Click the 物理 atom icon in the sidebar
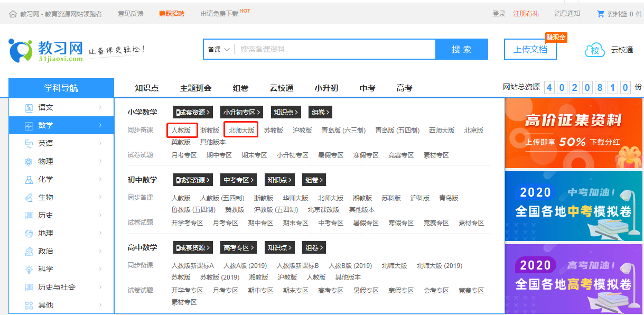Screen dimensions: 644x315 pyautogui.click(x=29, y=161)
